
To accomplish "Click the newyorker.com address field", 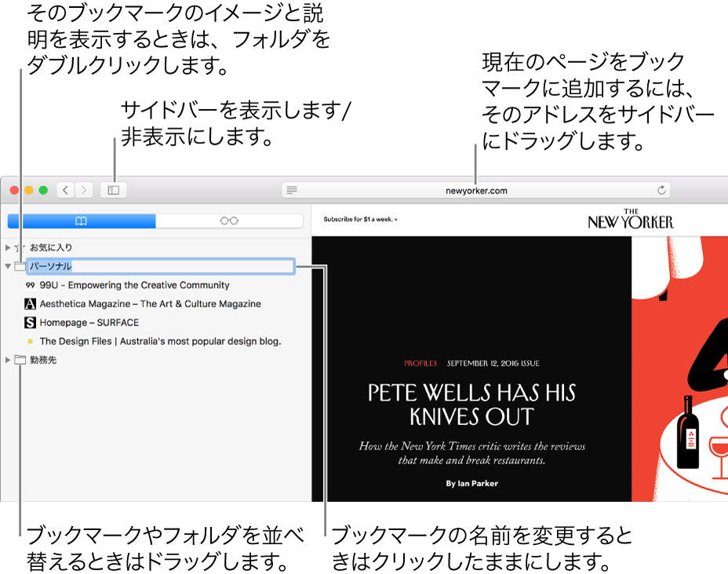I will [476, 191].
